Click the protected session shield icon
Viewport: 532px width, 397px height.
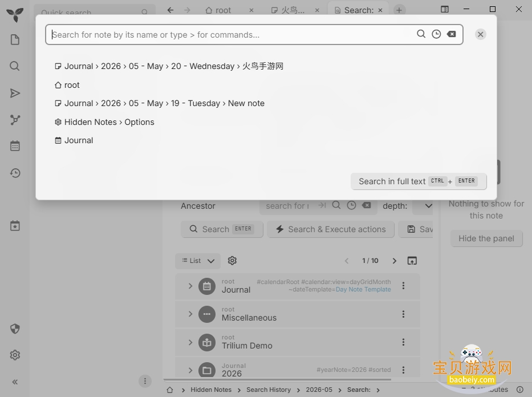pos(15,329)
